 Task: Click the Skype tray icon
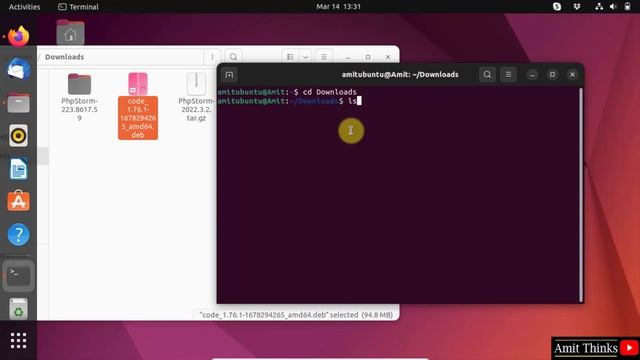pos(557,7)
